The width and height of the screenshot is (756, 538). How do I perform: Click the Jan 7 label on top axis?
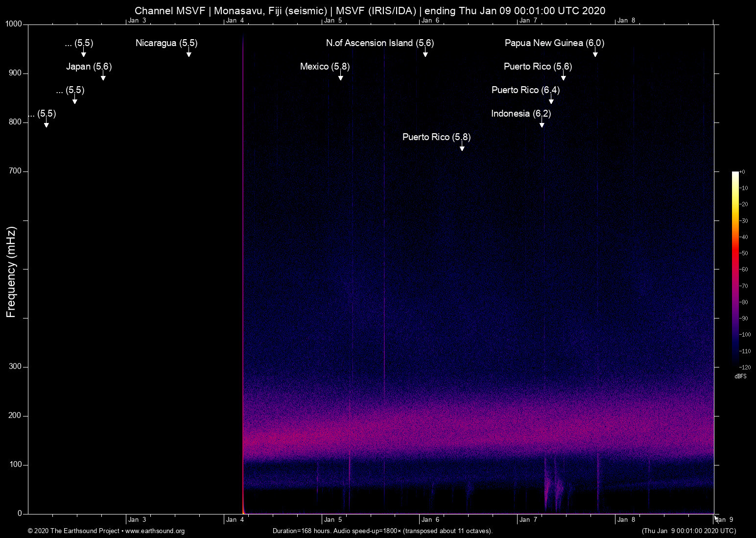pos(529,21)
